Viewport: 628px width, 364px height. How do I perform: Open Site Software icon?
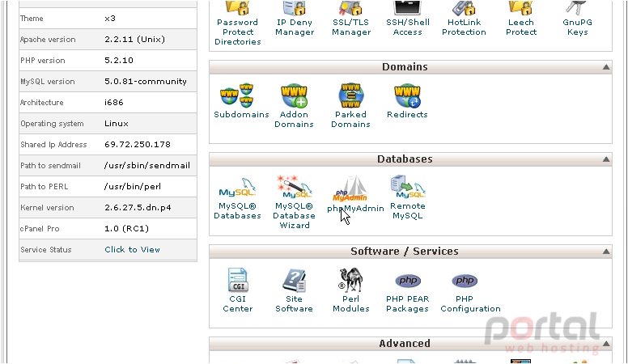[x=294, y=280]
